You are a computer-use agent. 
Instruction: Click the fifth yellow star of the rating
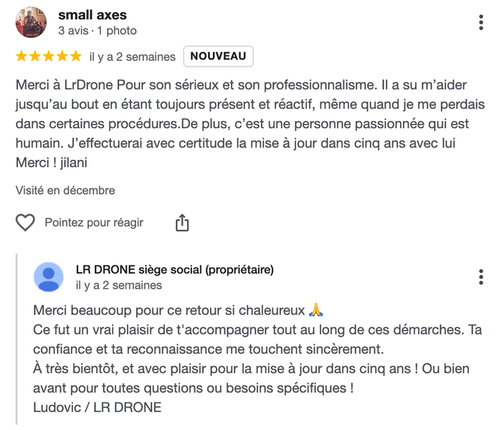pyautogui.click(x=75, y=57)
